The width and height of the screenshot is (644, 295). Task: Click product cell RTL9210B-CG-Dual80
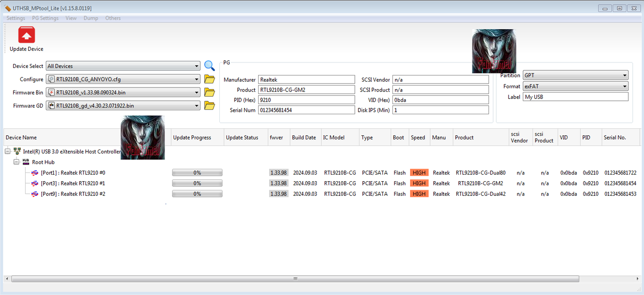pyautogui.click(x=480, y=173)
